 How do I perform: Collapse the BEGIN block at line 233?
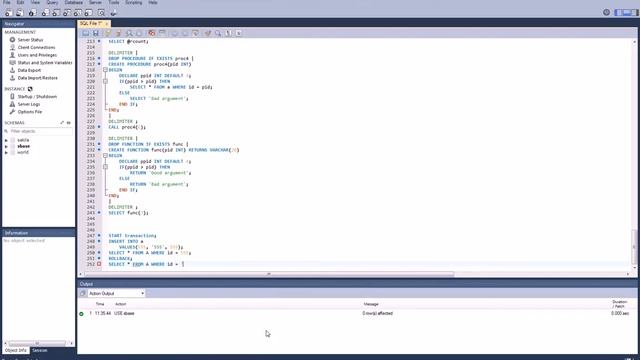click(x=105, y=156)
